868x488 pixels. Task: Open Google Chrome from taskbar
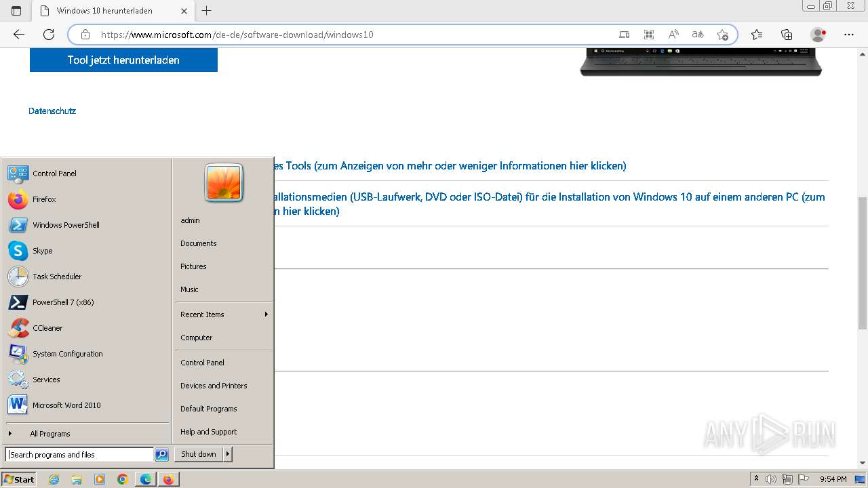pos(123,479)
